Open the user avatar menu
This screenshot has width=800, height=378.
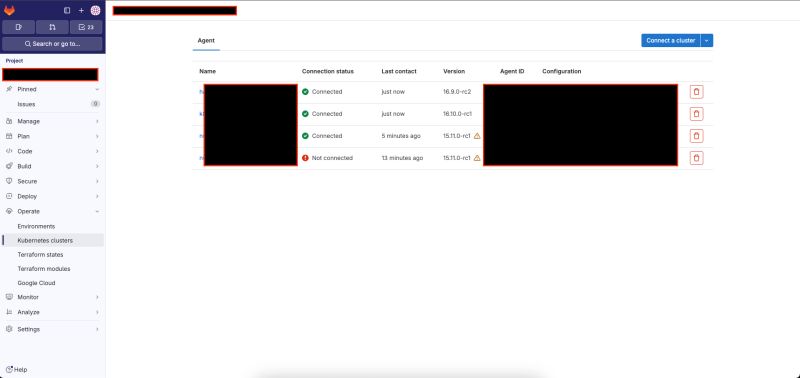click(95, 11)
